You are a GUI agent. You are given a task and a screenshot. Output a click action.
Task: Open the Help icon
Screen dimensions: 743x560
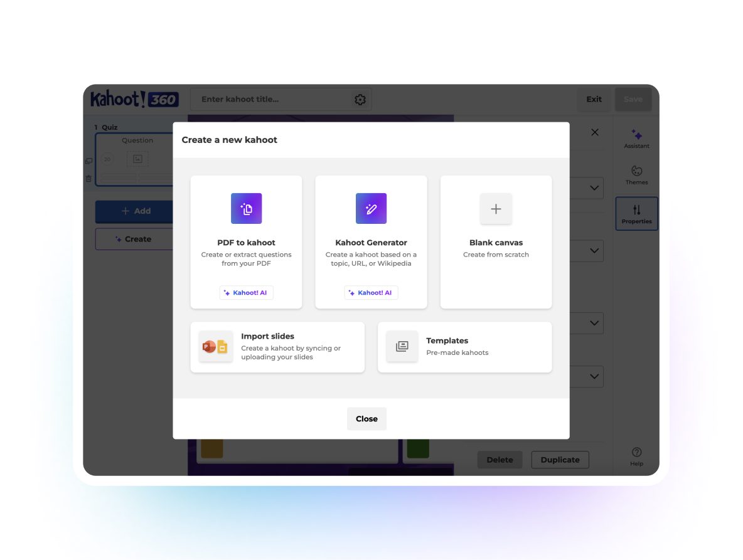click(636, 457)
